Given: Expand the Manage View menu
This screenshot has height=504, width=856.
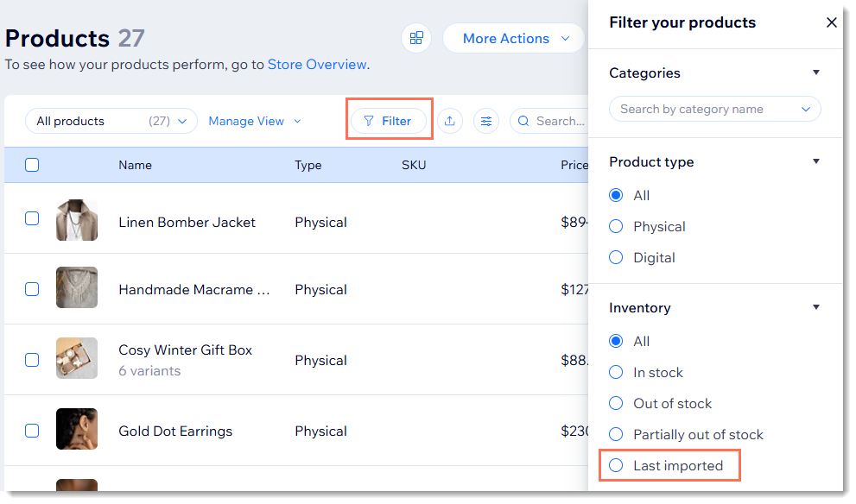Looking at the screenshot, I should click(255, 121).
